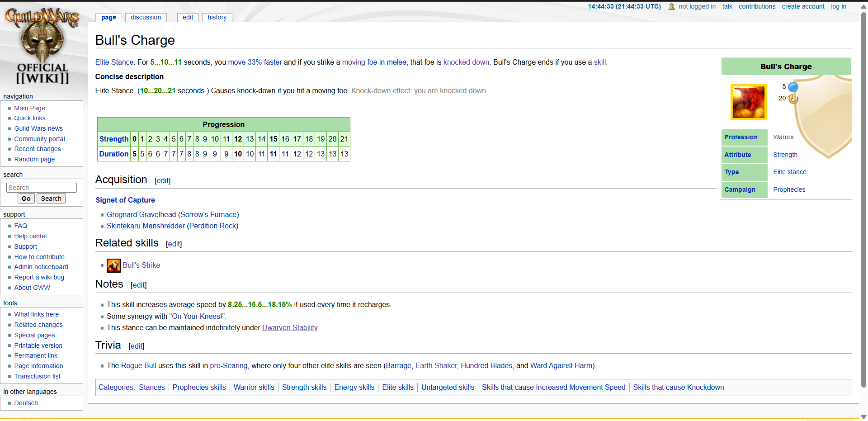Open Warrior profession link in infobox
Screen dimensions: 868x421
tap(783, 137)
